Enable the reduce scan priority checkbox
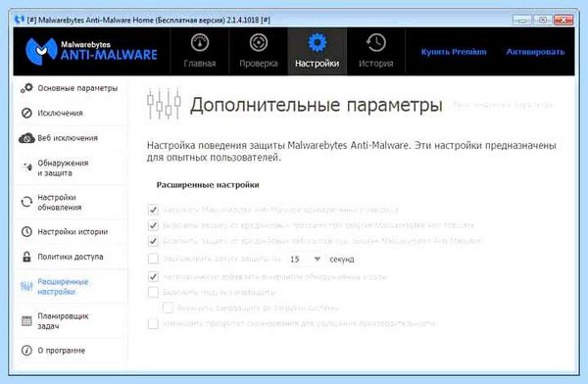Image resolution: width=588 pixels, height=384 pixels. (153, 323)
